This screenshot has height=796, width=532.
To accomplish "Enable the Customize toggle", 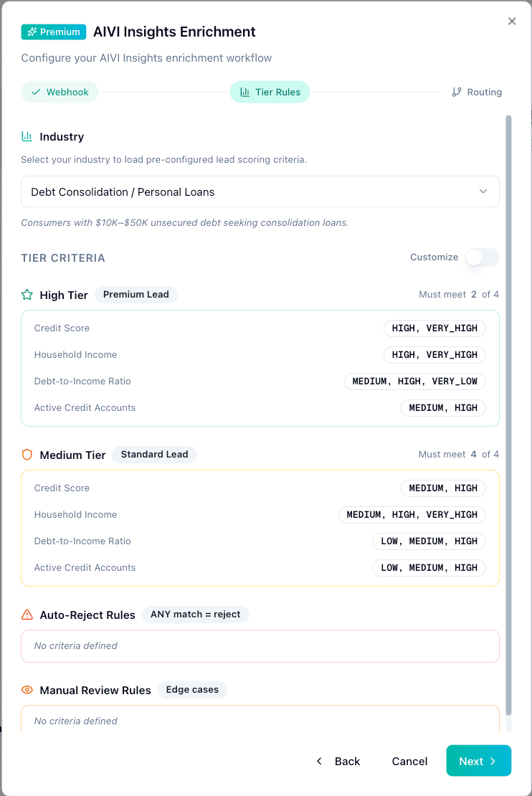I will coord(482,257).
